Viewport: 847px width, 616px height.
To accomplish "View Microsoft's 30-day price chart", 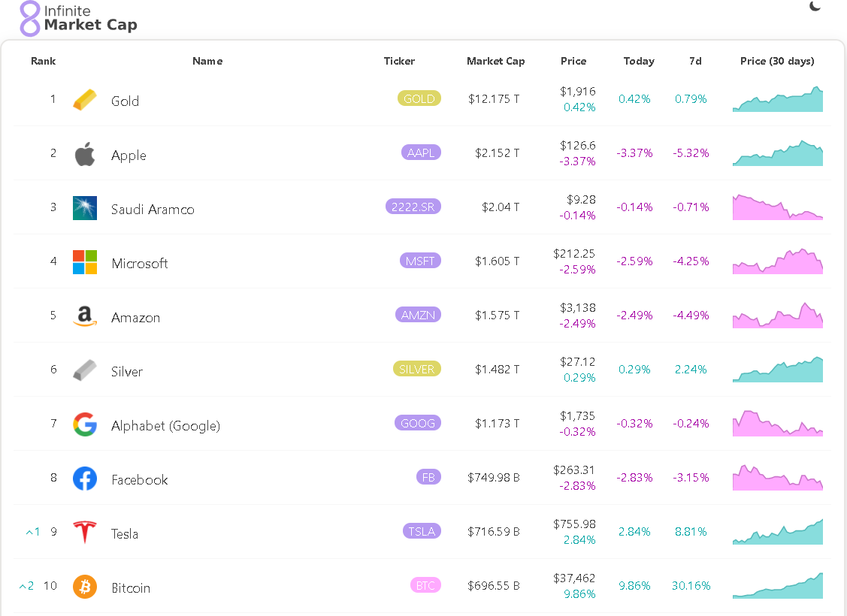I will click(778, 261).
